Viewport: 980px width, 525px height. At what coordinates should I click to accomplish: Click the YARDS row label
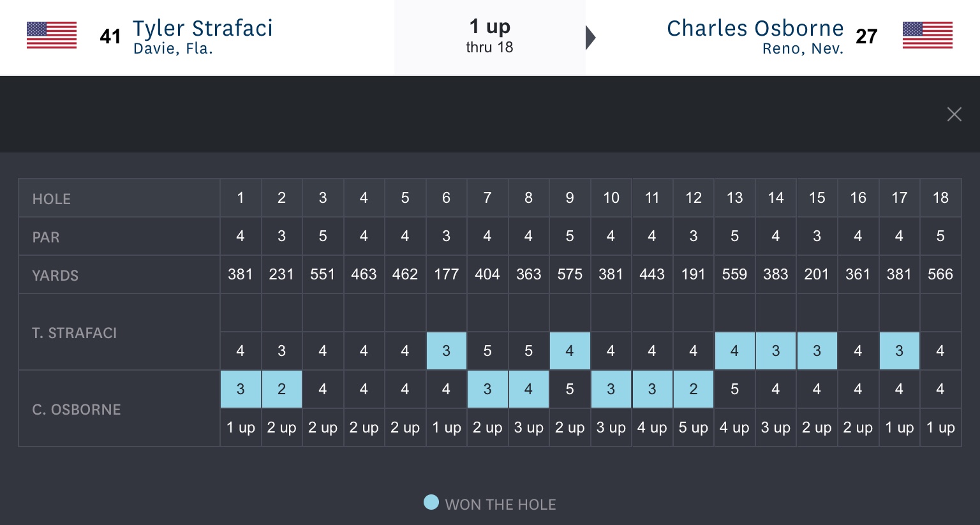click(56, 276)
